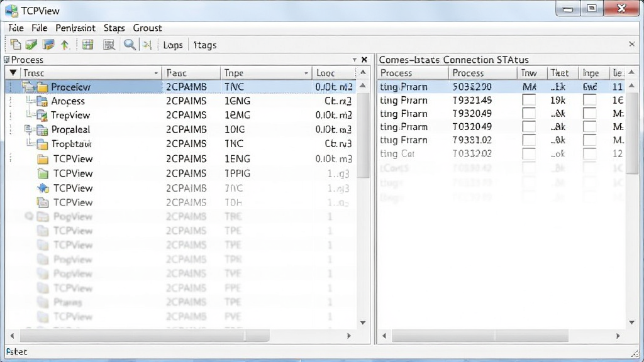Select the Aroeess tree row

[x=180, y=101]
